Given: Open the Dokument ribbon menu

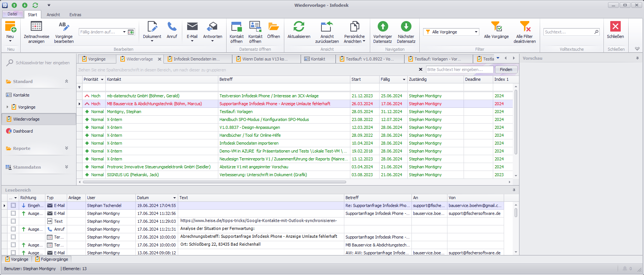Looking at the screenshot, I should [x=152, y=31].
